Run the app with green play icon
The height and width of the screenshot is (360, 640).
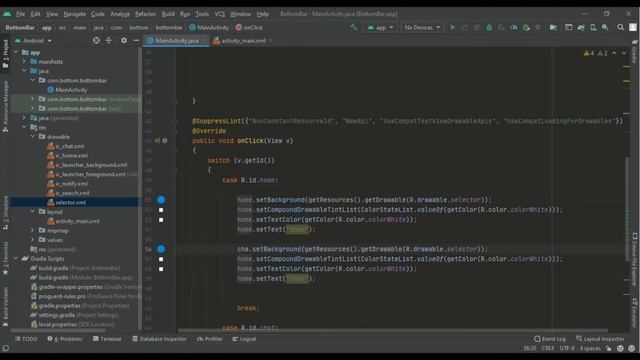pyautogui.click(x=453, y=27)
